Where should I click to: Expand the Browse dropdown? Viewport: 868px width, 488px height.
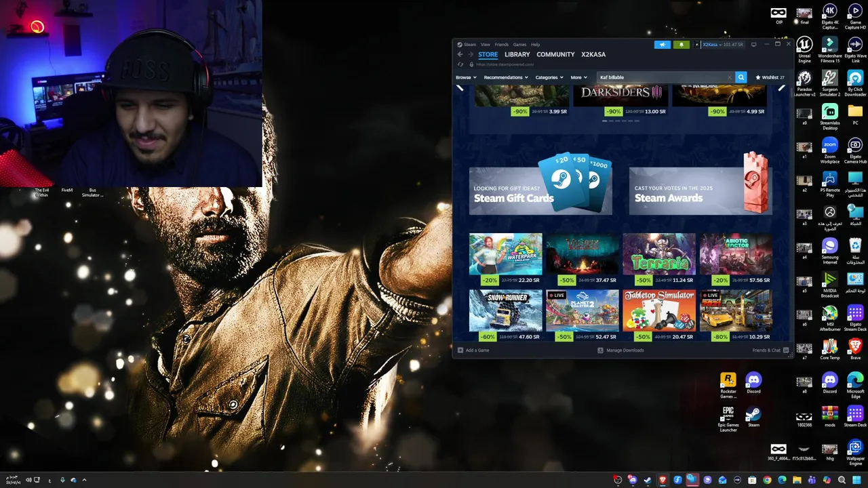click(x=465, y=77)
